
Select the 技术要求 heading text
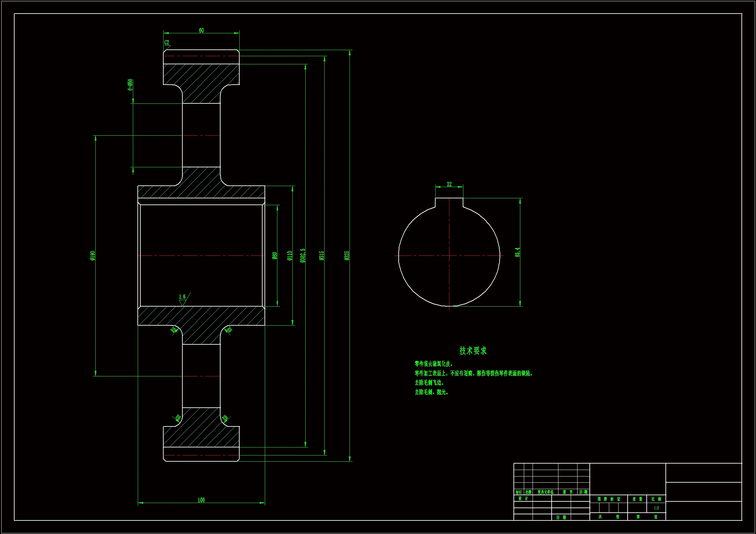pos(473,351)
